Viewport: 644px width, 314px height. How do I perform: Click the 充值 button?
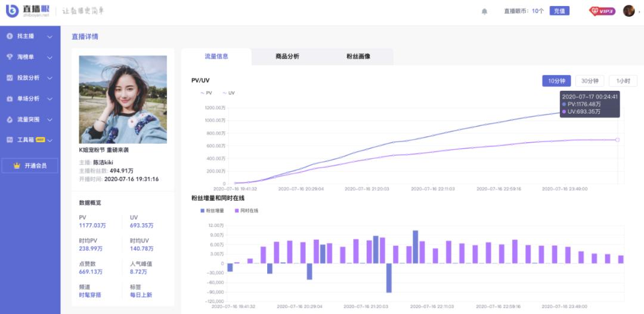click(559, 11)
